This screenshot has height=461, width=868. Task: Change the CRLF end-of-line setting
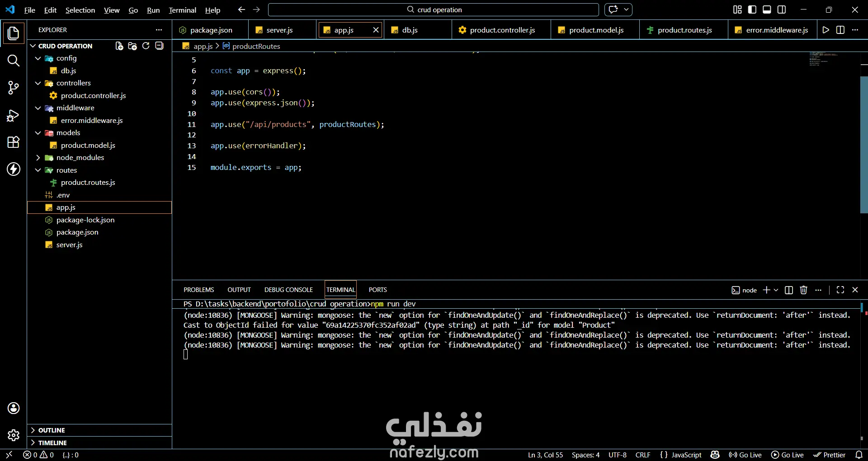643,455
